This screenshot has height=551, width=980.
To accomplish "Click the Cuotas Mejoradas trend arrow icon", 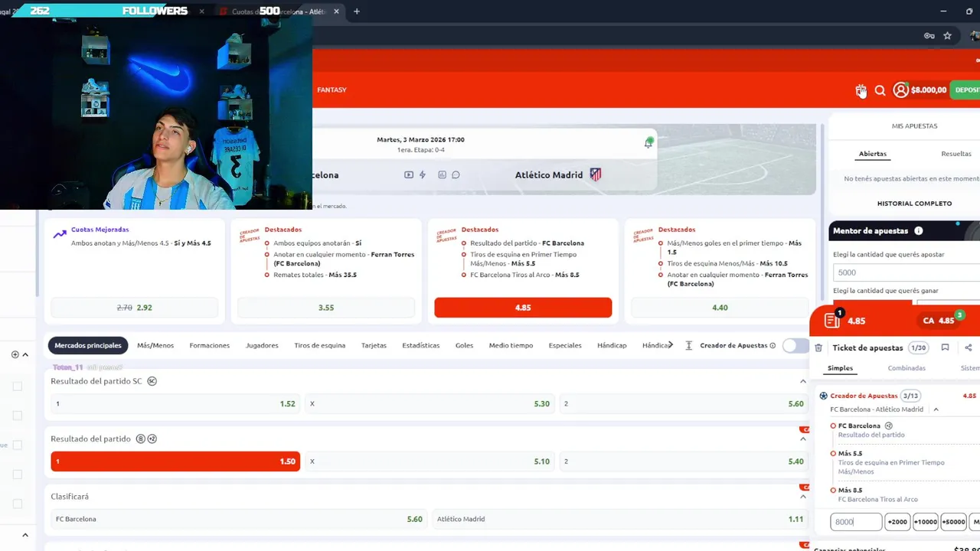I will point(60,233).
